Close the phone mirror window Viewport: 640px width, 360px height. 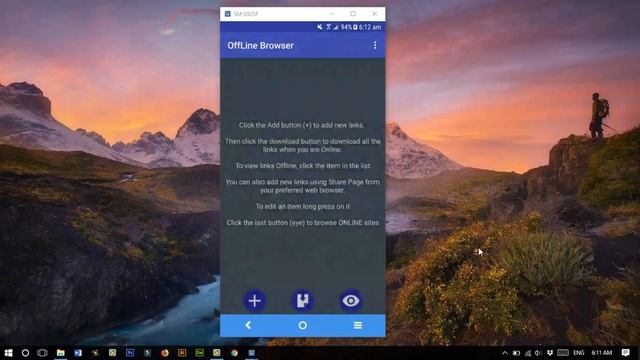click(375, 14)
